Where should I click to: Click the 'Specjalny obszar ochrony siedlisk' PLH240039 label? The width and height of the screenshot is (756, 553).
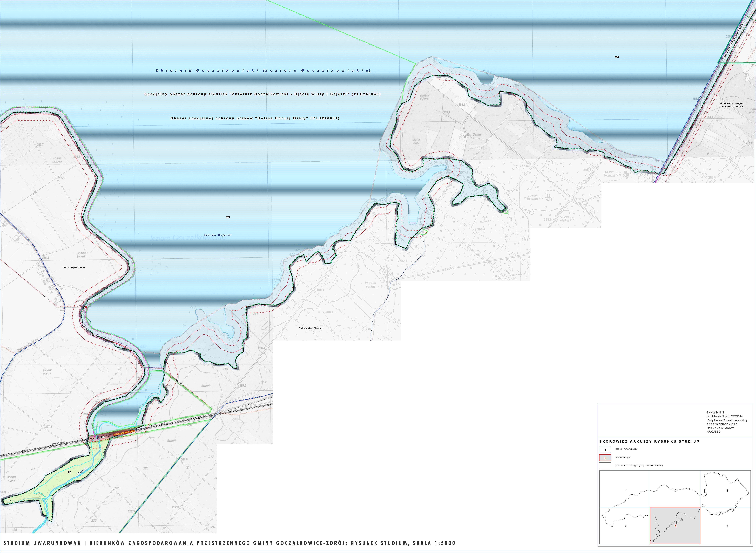pos(262,94)
